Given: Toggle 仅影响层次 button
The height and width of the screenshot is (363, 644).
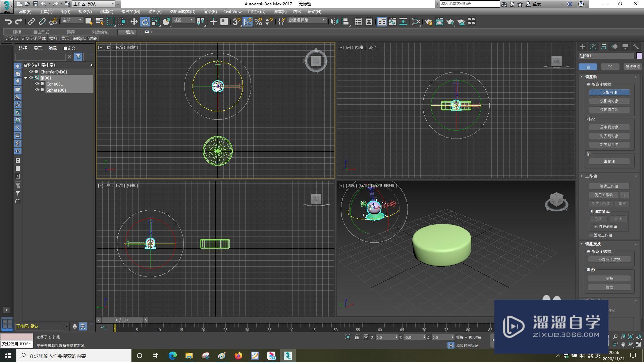Looking at the screenshot, I should 609,110.
